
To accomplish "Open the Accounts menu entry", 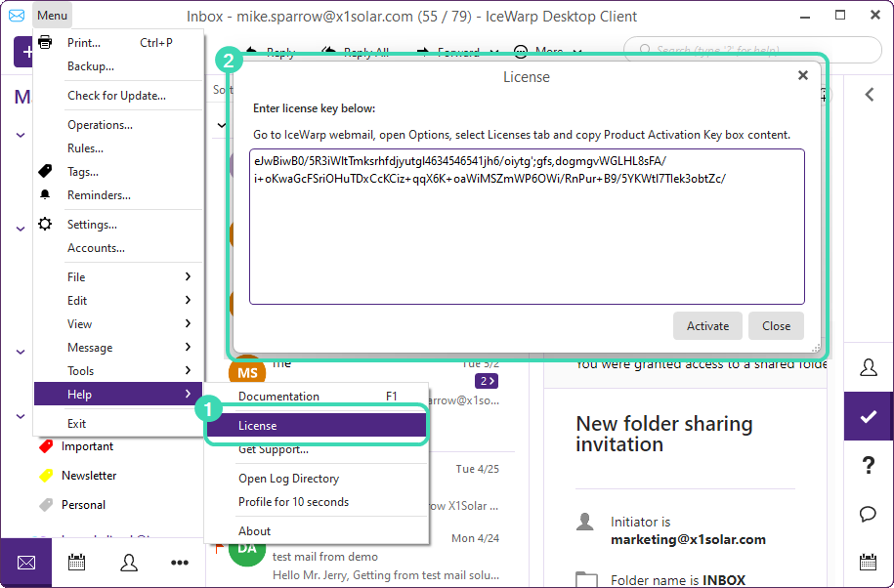I will 118,248.
